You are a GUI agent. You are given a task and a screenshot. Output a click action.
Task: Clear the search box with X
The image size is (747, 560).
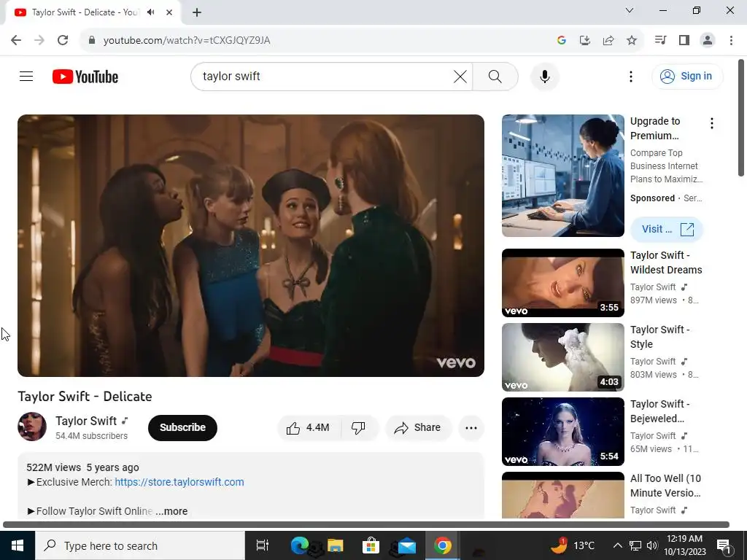tap(460, 76)
